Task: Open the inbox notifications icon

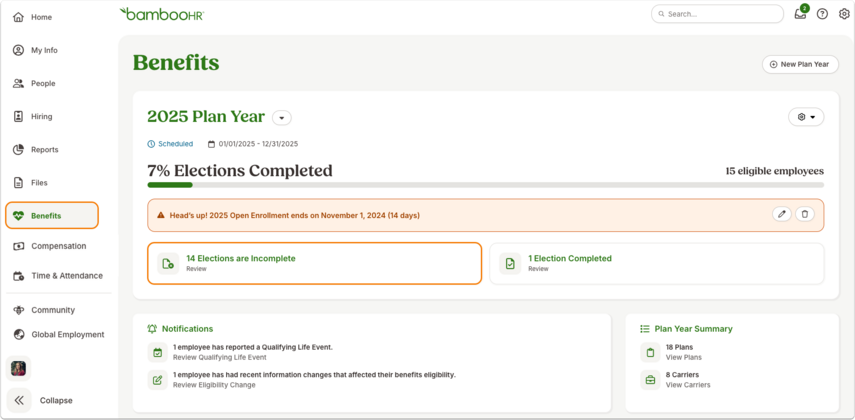Action: [x=800, y=14]
